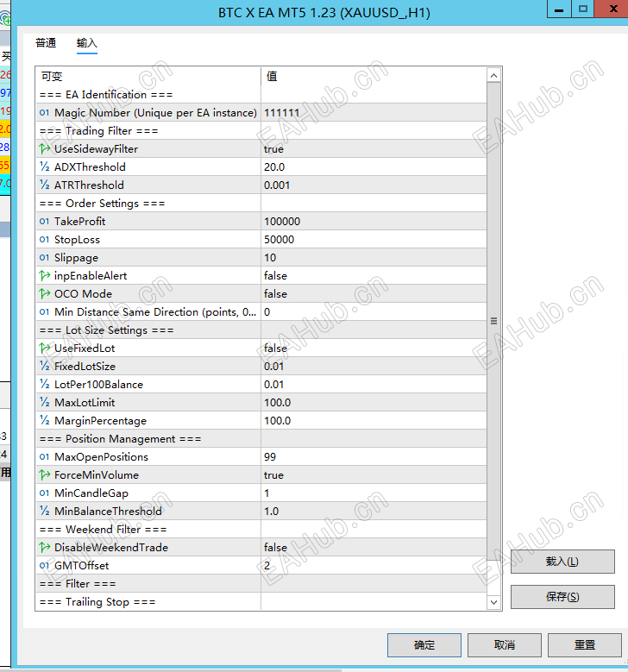
Task: Click the integer icon beside Min Distance Same Direction
Action: pos(44,312)
